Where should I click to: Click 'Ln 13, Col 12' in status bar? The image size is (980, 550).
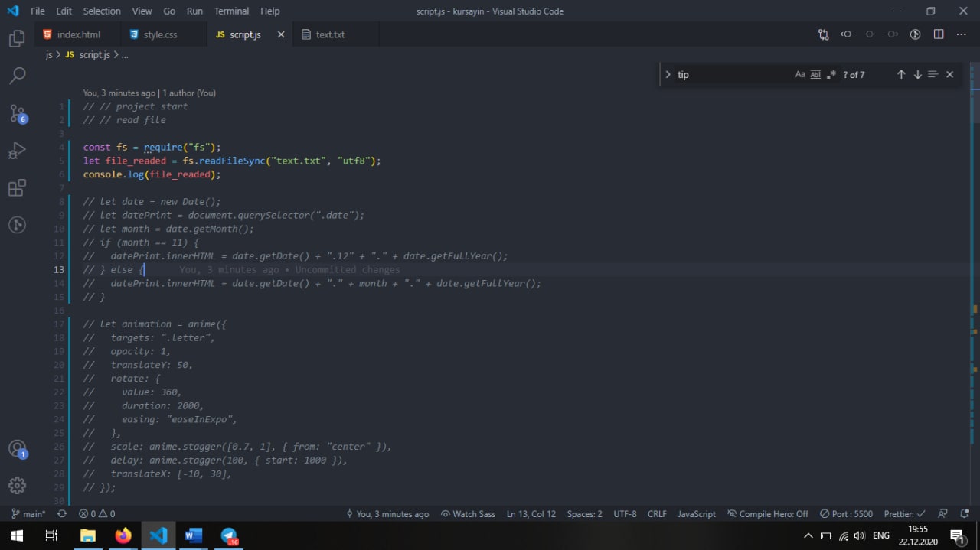tap(531, 514)
